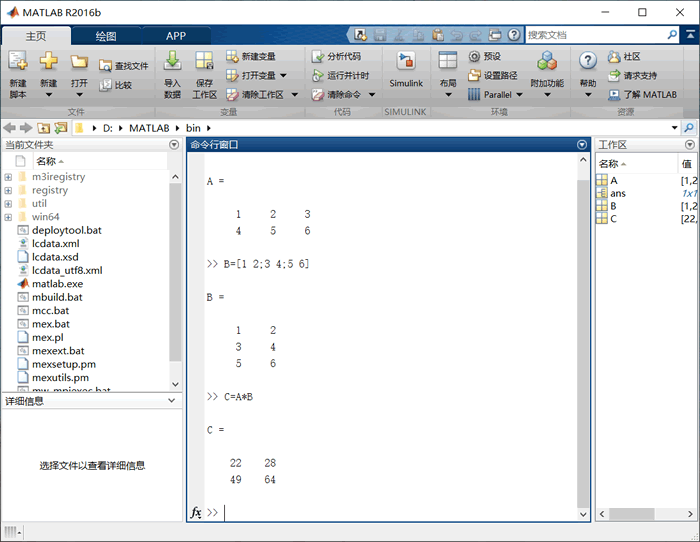
Task: Click Save Workspace (保存工作区) icon
Action: point(204,61)
